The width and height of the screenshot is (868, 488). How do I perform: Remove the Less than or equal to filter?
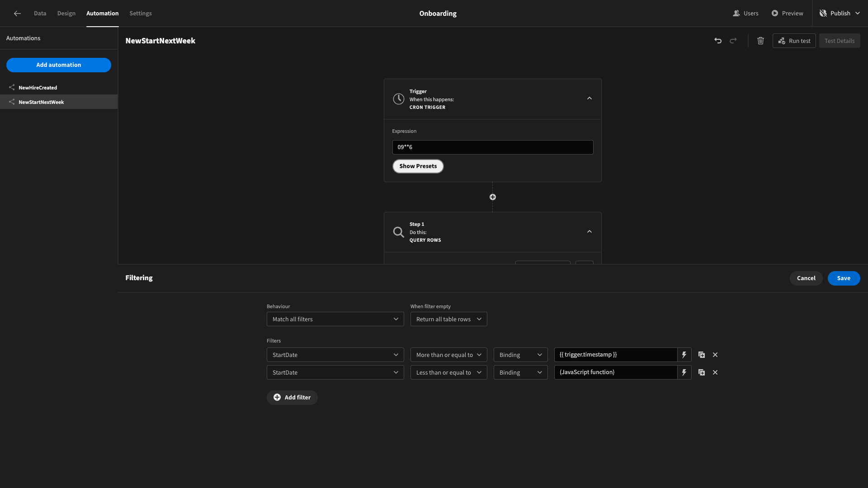pos(715,372)
